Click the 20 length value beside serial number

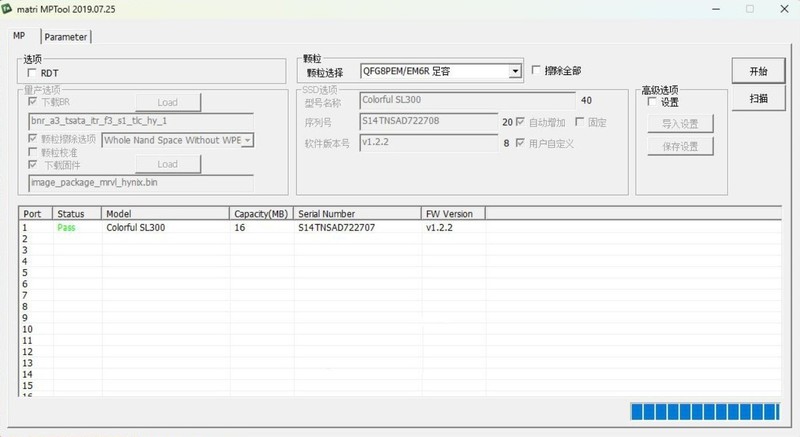[507, 122]
